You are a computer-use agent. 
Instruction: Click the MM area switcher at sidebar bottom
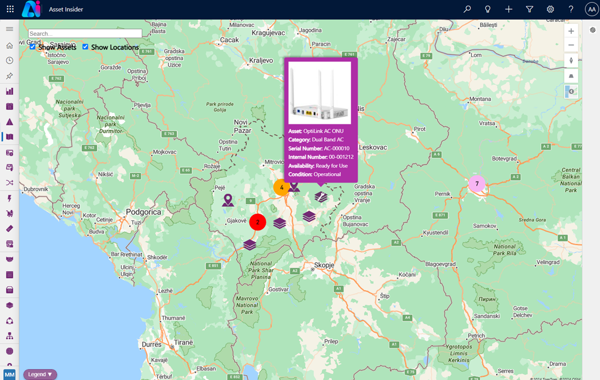pyautogui.click(x=10, y=374)
